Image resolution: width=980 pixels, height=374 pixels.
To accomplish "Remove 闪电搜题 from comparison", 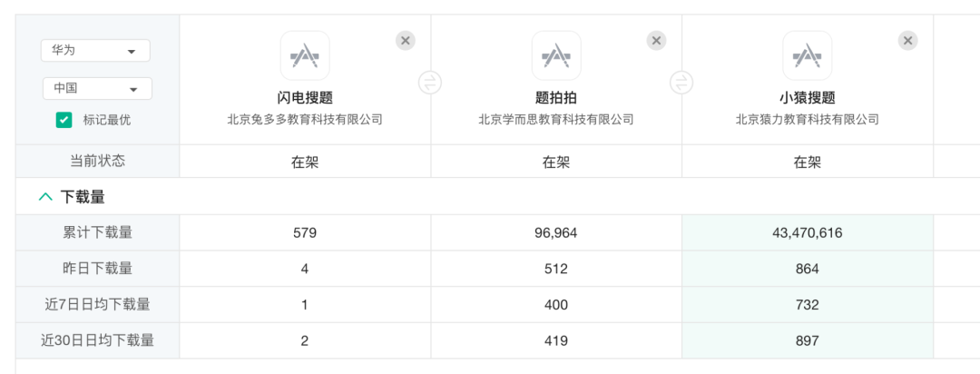I will coord(406,41).
